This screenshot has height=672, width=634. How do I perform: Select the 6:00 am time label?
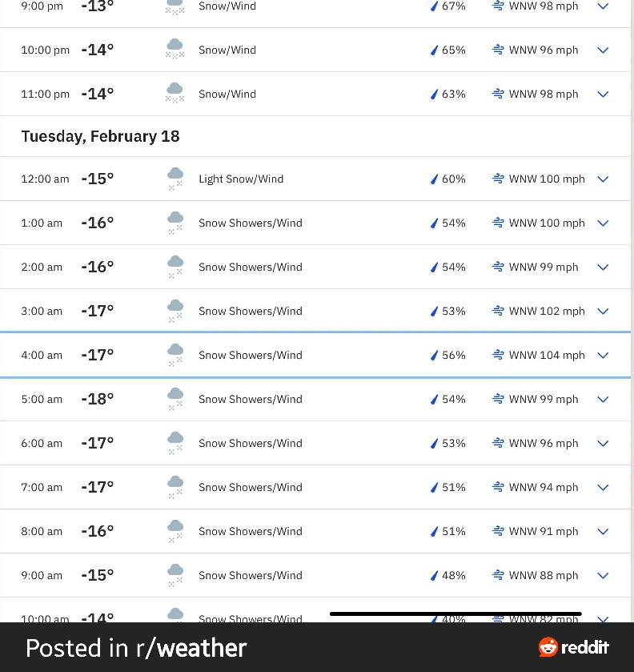[x=42, y=443]
